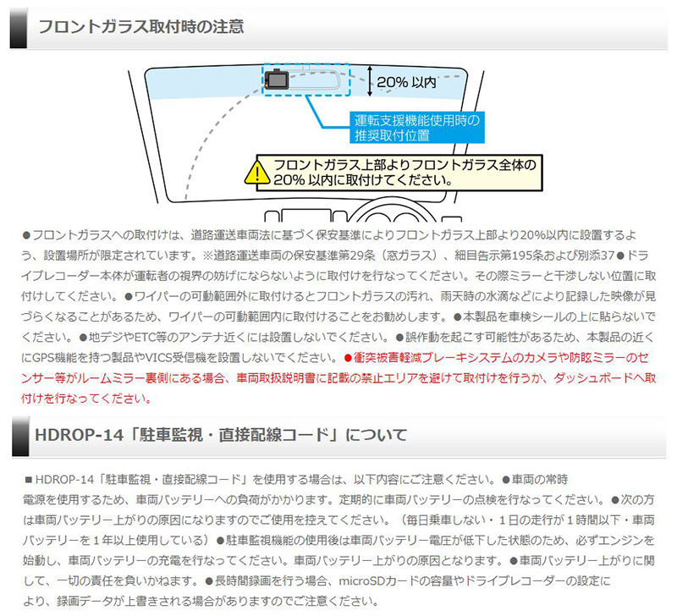Click the red text 衝突被害軽減ブレーキシステム
The height and width of the screenshot is (616, 677).
[x=432, y=358]
